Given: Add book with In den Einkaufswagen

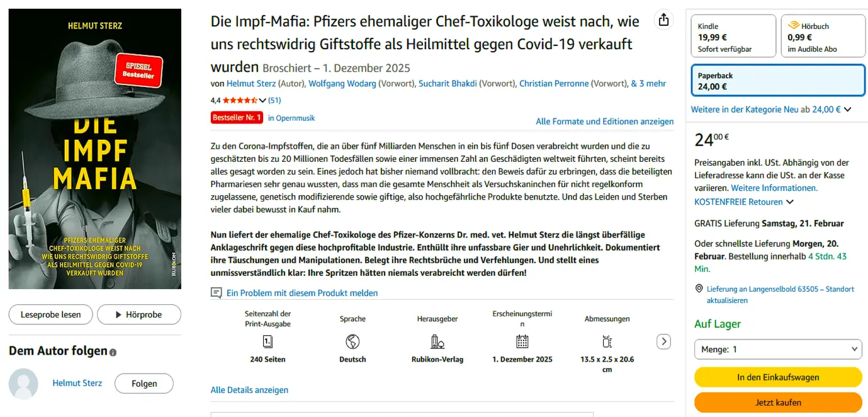Looking at the screenshot, I should coord(778,377).
